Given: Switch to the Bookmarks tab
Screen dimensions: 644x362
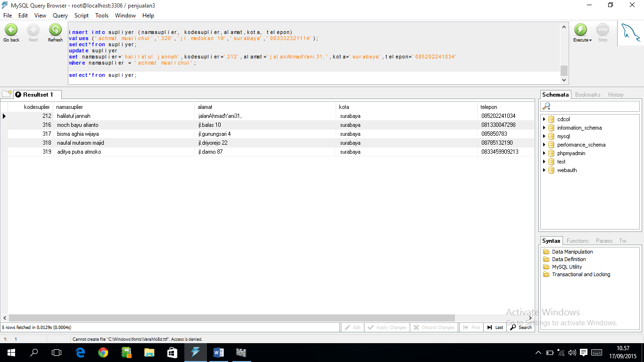Looking at the screenshot, I should [588, 95].
